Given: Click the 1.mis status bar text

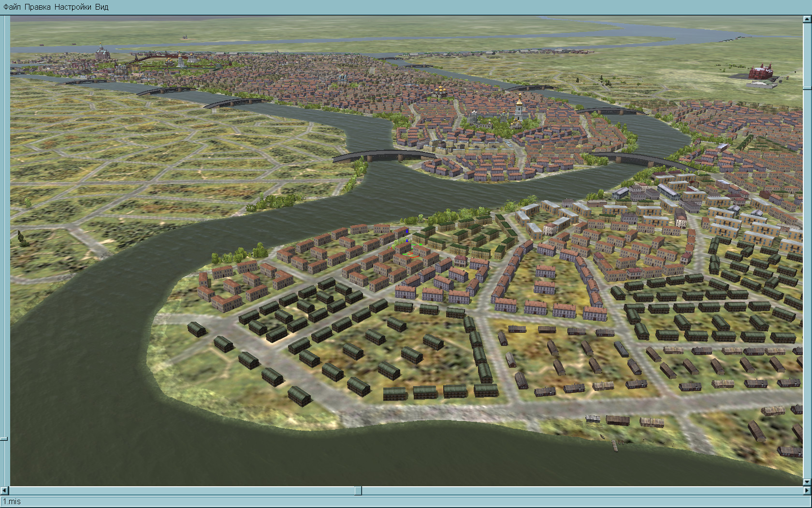Looking at the screenshot, I should tap(12, 502).
